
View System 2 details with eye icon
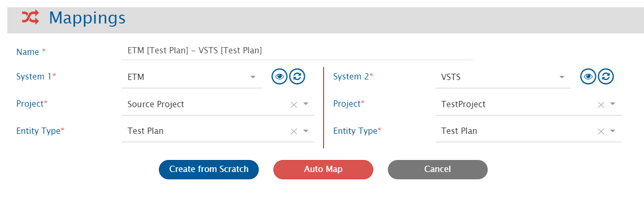tap(588, 76)
